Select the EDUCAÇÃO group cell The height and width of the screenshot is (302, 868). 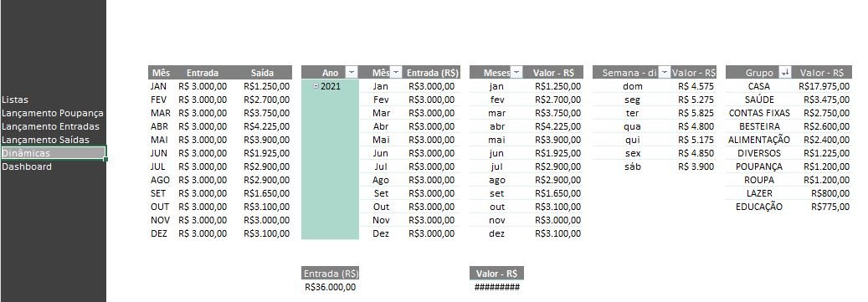(758, 207)
